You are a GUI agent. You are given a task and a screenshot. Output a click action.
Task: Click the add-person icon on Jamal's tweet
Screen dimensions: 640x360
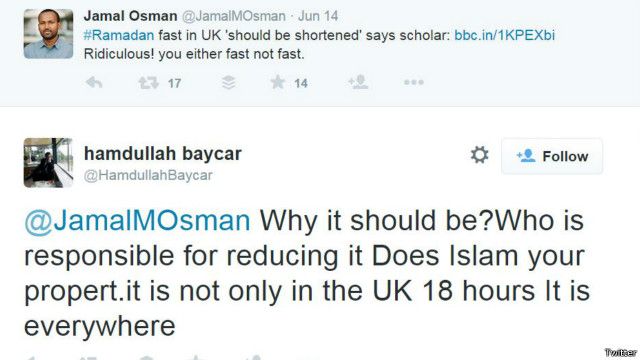coord(358,82)
